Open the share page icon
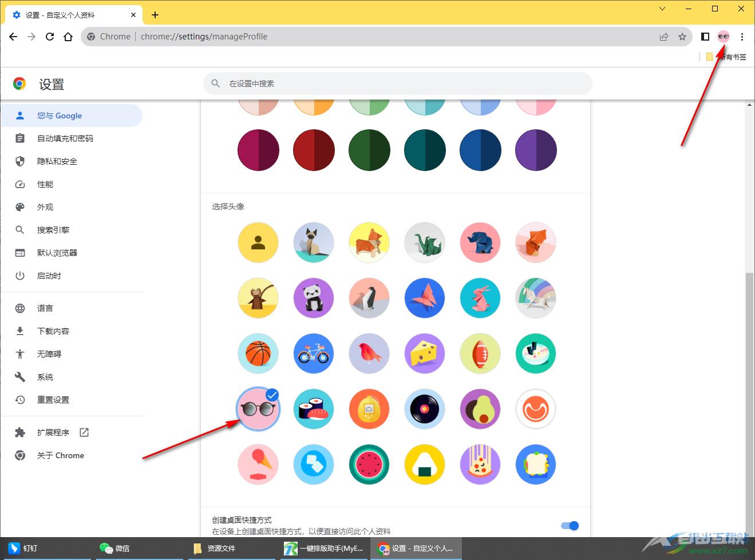This screenshot has width=755, height=560. (x=664, y=37)
